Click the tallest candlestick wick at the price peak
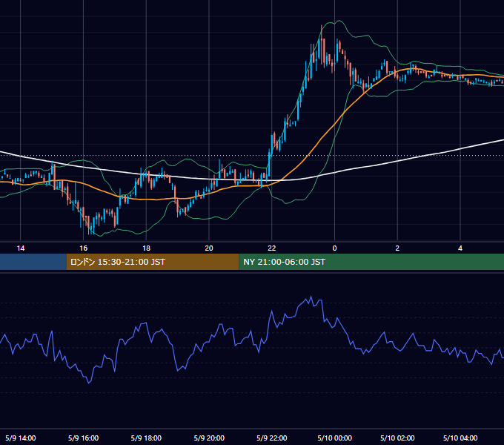Viewport: 504px width, 445px height. click(321, 45)
